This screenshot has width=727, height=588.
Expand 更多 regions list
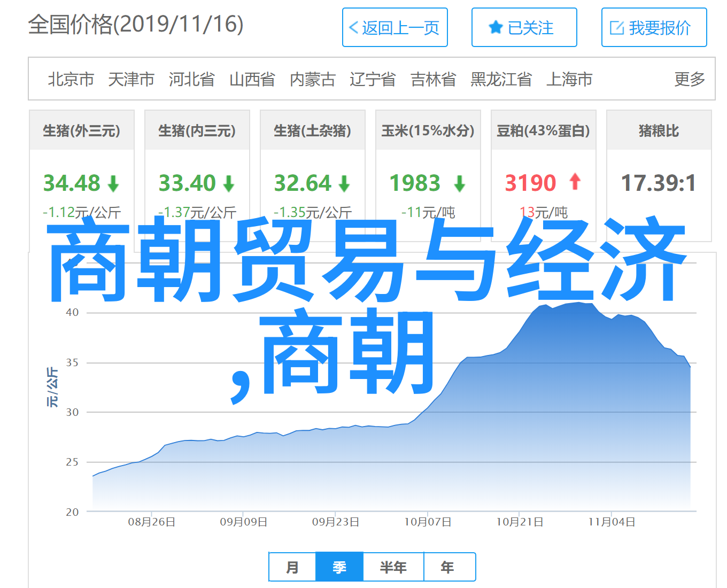click(690, 79)
